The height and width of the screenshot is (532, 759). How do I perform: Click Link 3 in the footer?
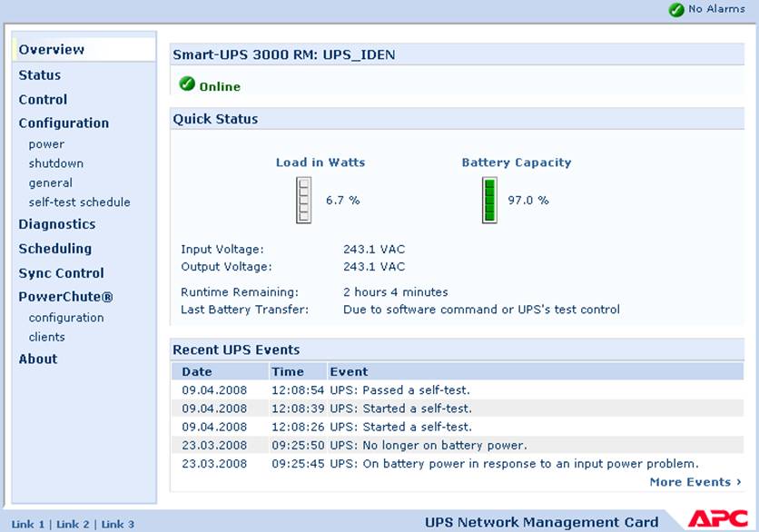118,524
